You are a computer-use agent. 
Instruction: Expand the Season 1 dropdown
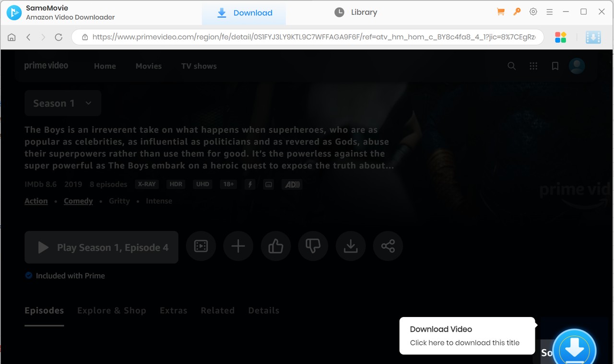(62, 103)
